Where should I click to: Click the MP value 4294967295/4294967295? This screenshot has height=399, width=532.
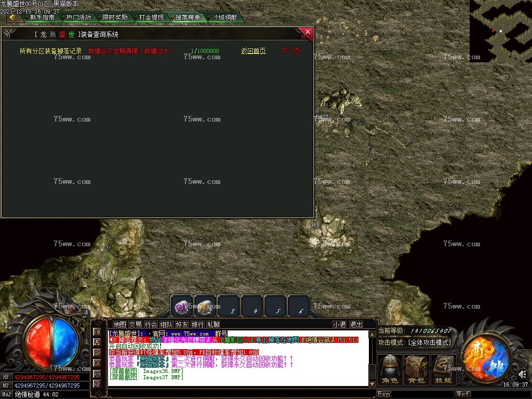[x=47, y=386]
